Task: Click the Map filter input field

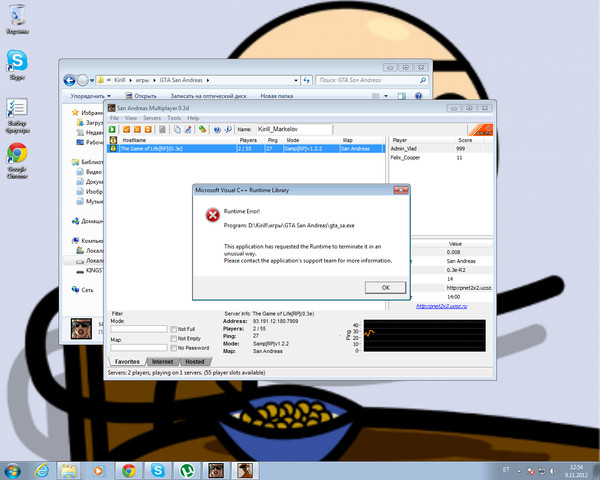Action: click(x=139, y=348)
